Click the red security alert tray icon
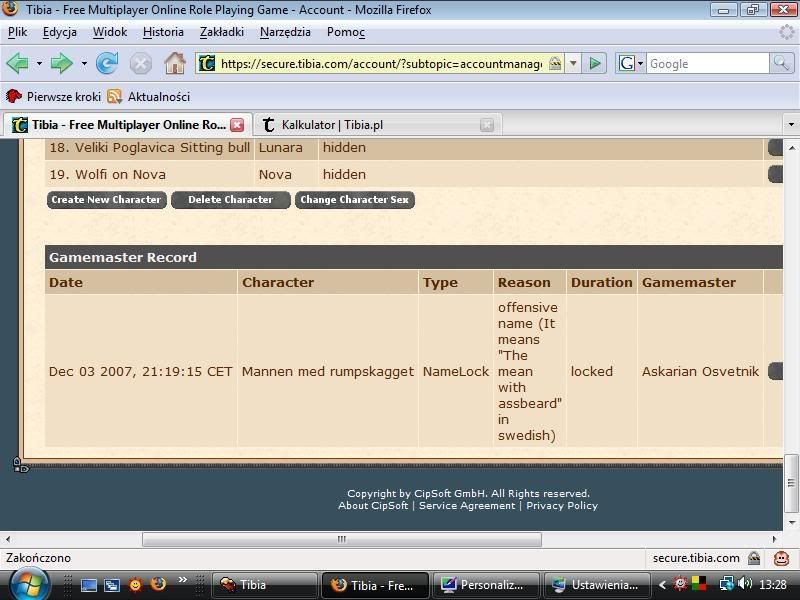The width and height of the screenshot is (800, 600). click(680, 583)
